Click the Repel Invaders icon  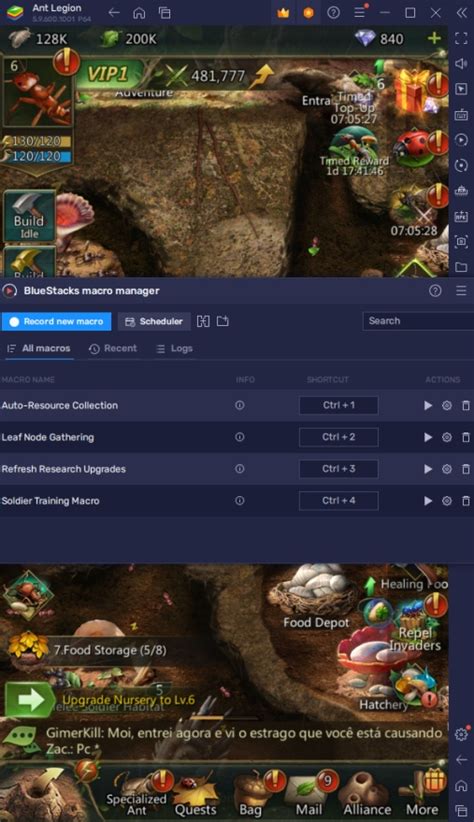(416, 626)
